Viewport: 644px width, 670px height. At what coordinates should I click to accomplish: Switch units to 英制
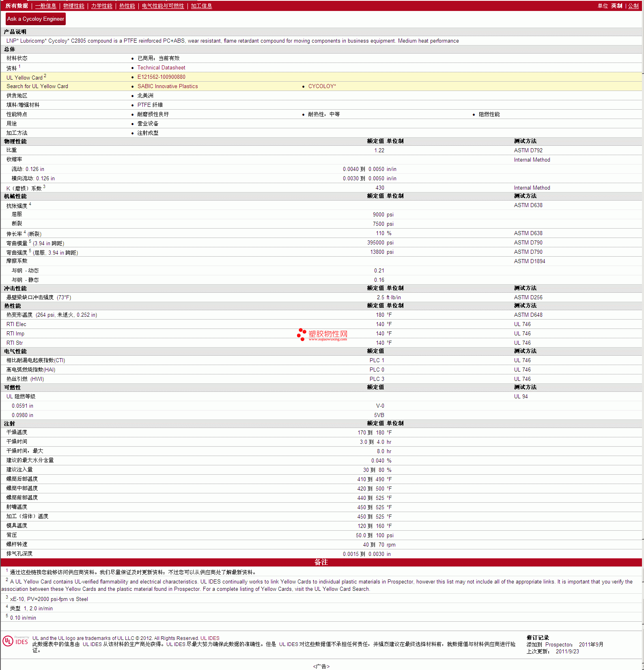(x=616, y=6)
